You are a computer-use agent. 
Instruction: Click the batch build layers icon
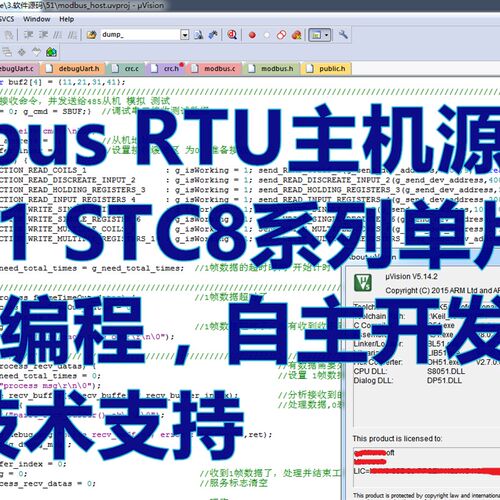pos(7,52)
